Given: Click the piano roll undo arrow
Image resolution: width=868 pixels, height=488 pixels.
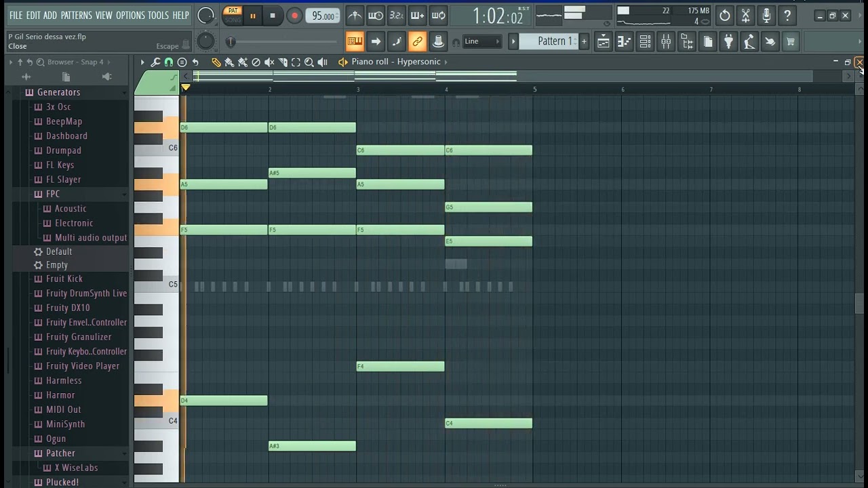Looking at the screenshot, I should click(x=195, y=62).
